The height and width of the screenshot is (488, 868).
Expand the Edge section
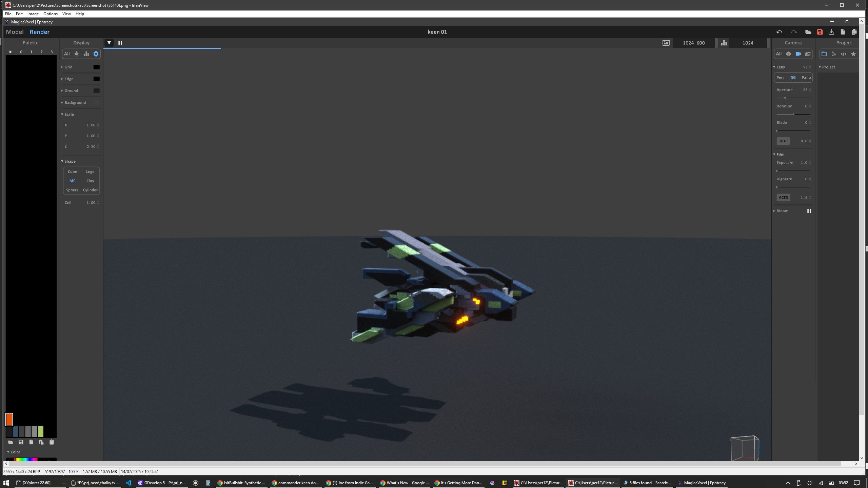(67, 79)
